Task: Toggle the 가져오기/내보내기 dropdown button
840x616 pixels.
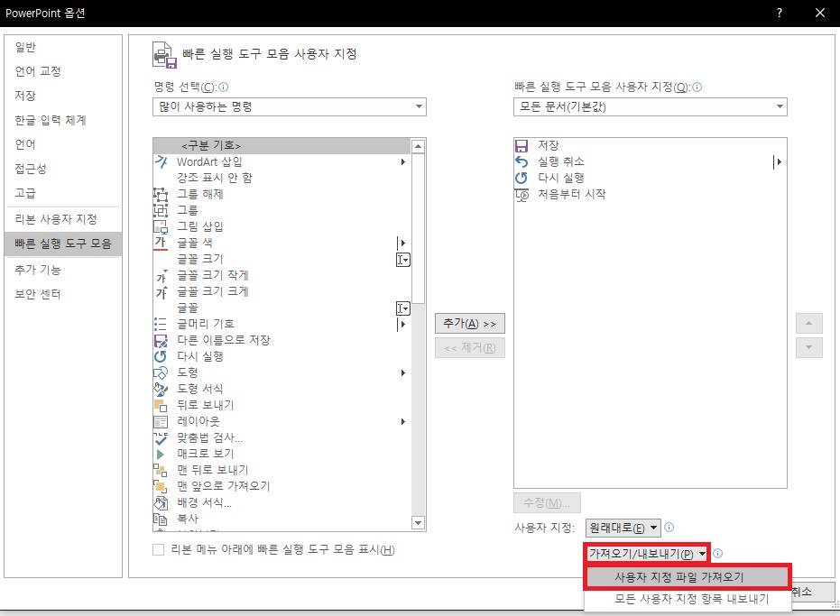Action: (x=648, y=554)
